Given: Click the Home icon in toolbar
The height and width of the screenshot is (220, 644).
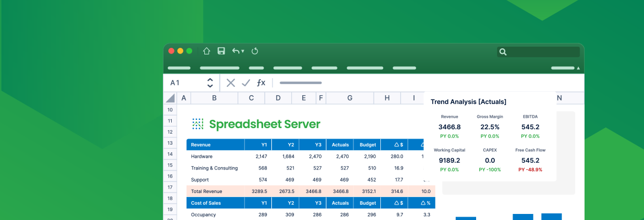Looking at the screenshot, I should [206, 51].
